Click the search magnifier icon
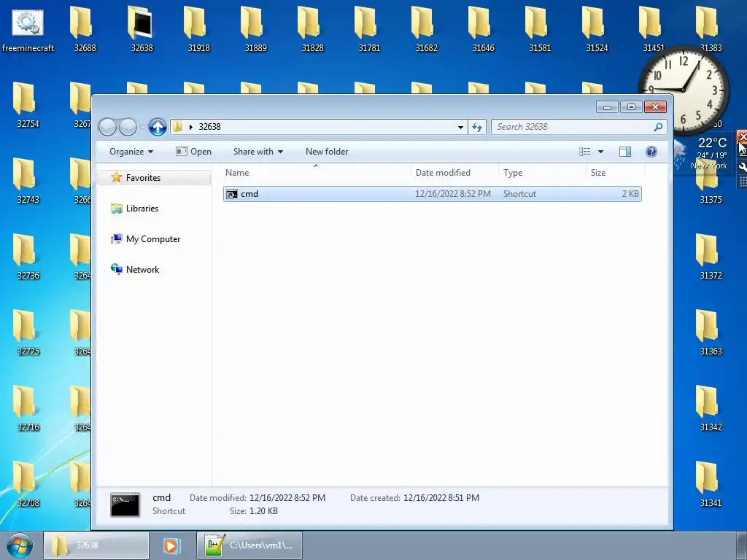This screenshot has width=747, height=560. pos(658,127)
